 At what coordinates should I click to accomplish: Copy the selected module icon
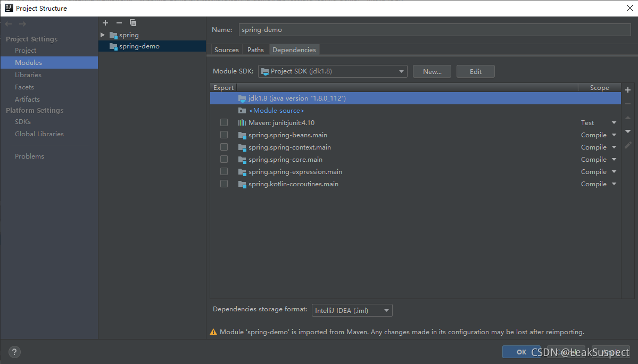tap(133, 23)
